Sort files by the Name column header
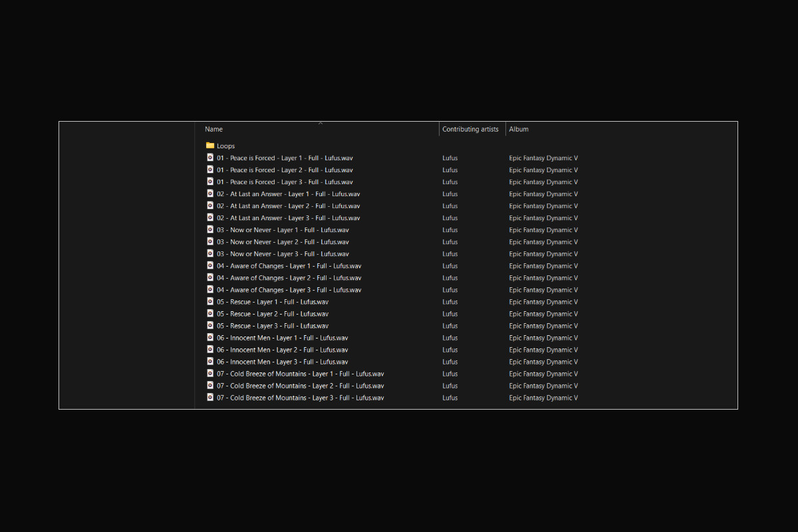The height and width of the screenshot is (532, 798). point(213,129)
